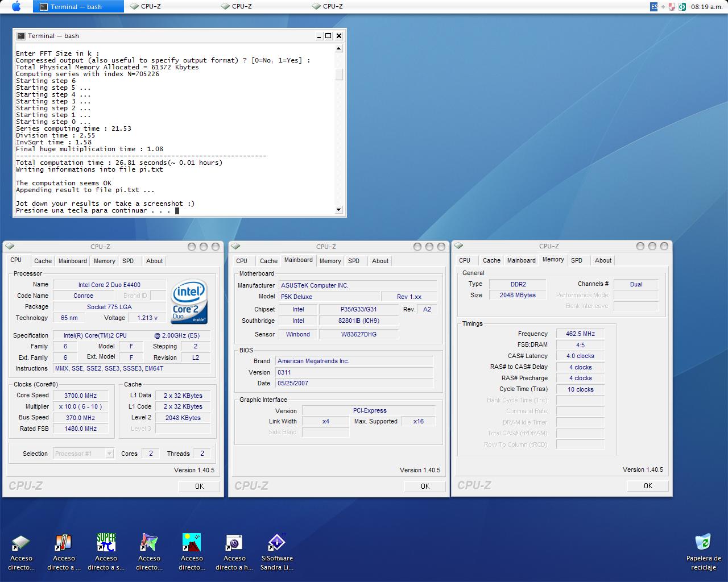Click the Cycle Time value 10 clocks
This screenshot has width=728, height=582.
(580, 389)
